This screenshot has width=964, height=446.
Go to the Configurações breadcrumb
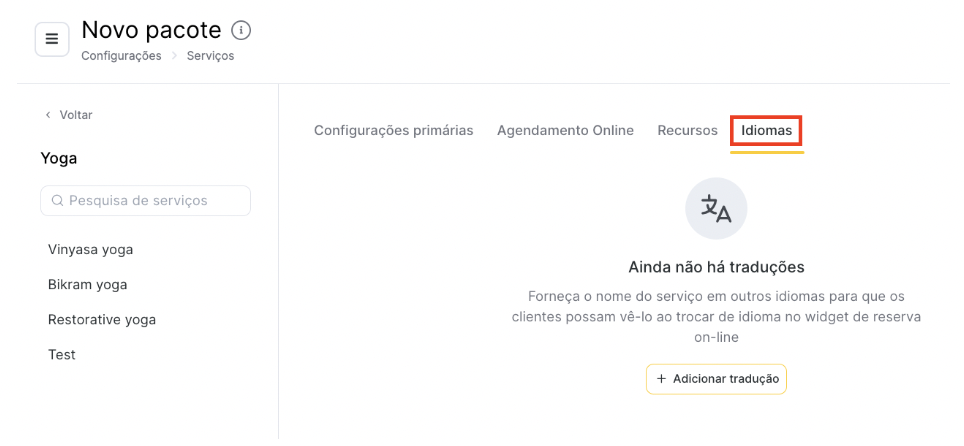121,56
